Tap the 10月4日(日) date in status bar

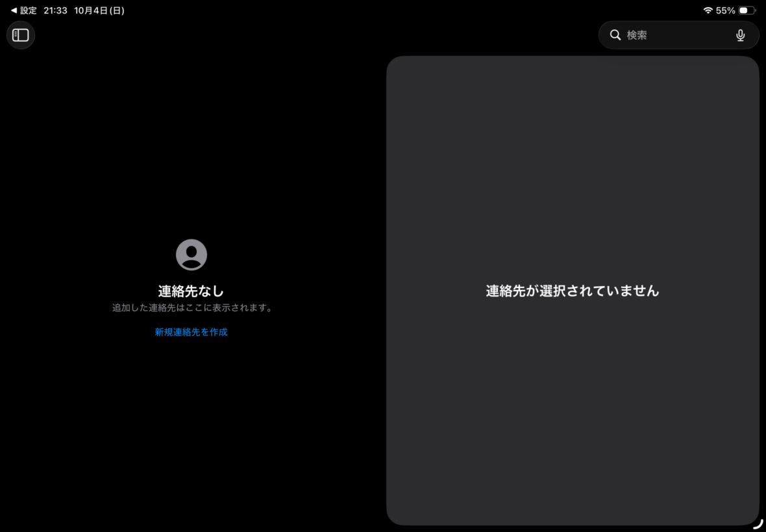(99, 11)
